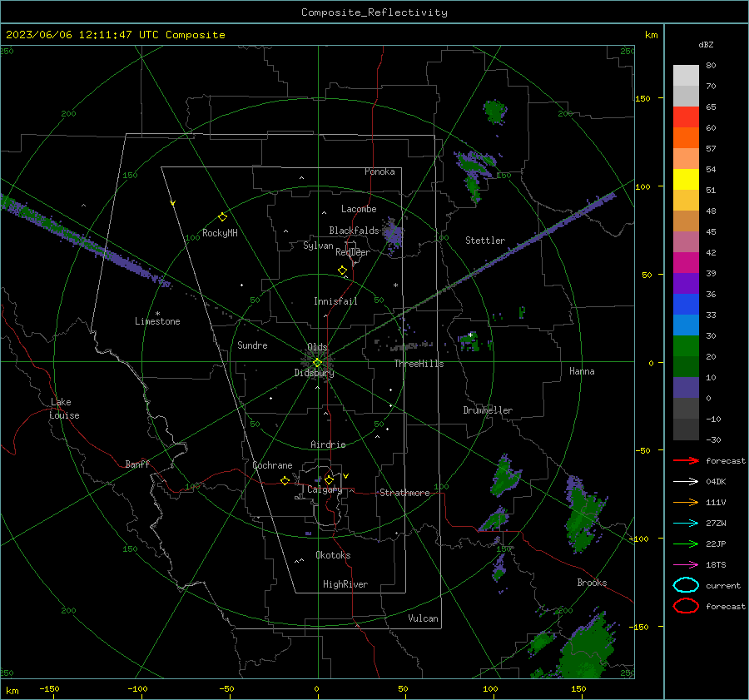
Task: Click the ThreeHills town label
Action: (x=419, y=364)
